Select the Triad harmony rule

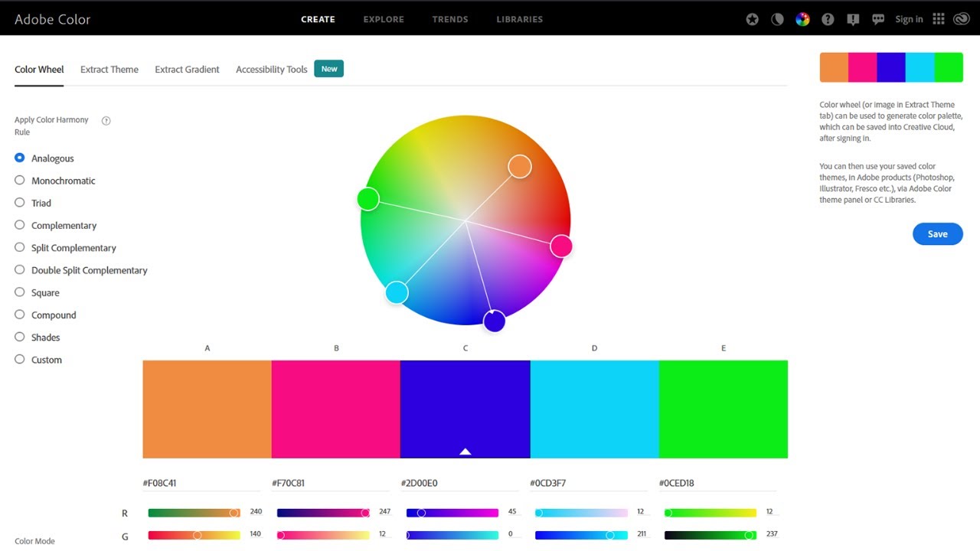pyautogui.click(x=33, y=203)
